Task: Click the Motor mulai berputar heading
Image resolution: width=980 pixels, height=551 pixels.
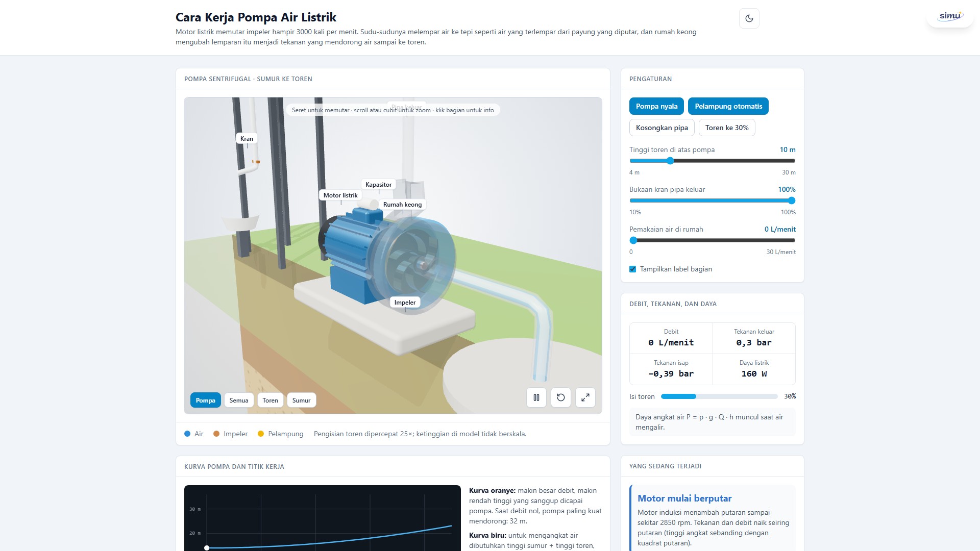Action: 684,498
